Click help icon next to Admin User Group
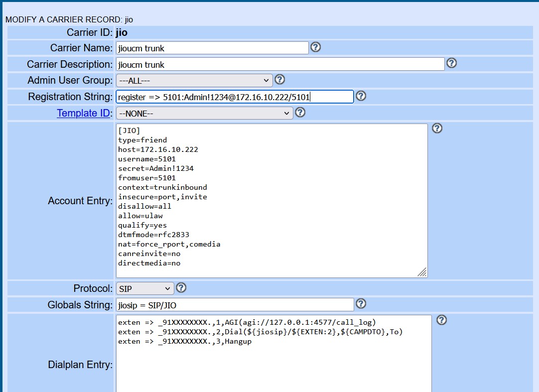 pyautogui.click(x=279, y=80)
